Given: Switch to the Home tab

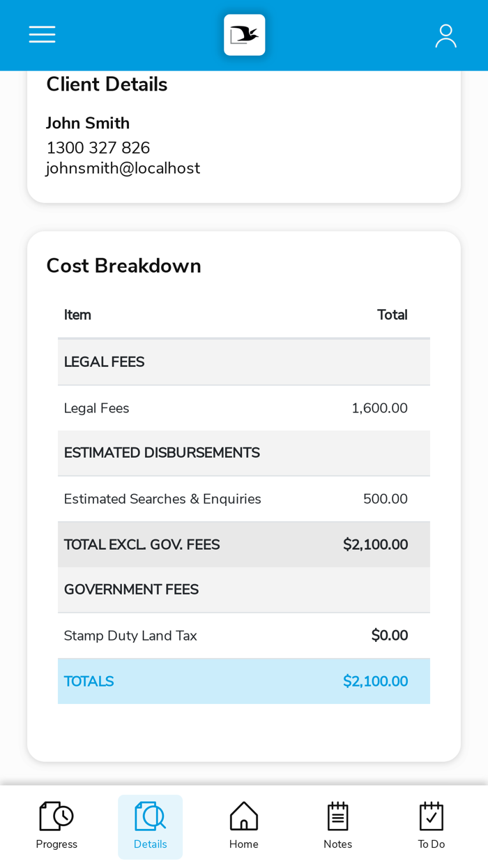Looking at the screenshot, I should tap(243, 827).
